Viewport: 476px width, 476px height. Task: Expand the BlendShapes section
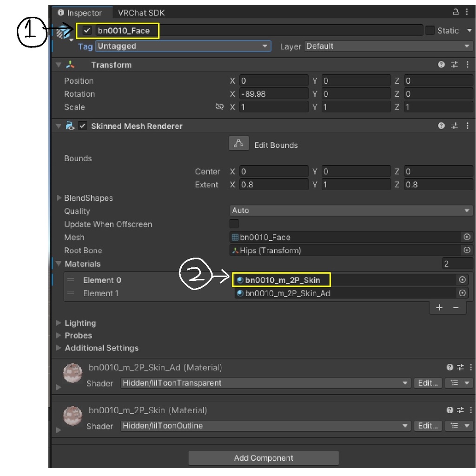point(59,198)
